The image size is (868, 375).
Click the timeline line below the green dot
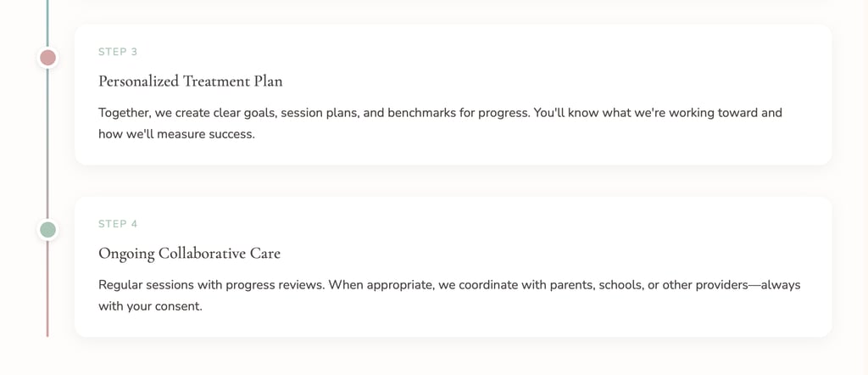pos(47,288)
